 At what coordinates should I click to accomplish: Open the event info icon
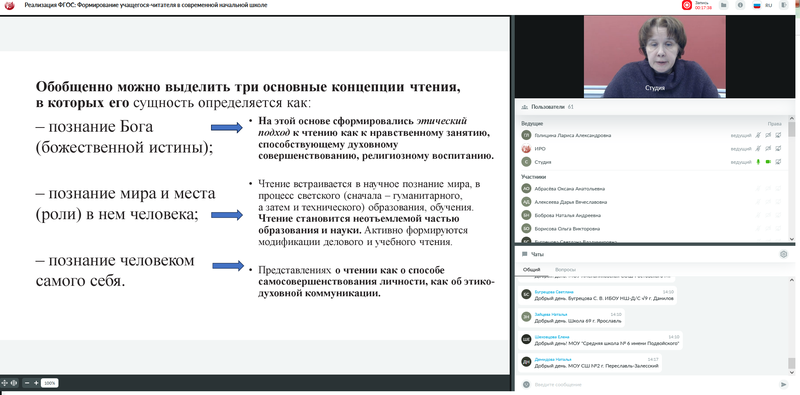click(740, 5)
